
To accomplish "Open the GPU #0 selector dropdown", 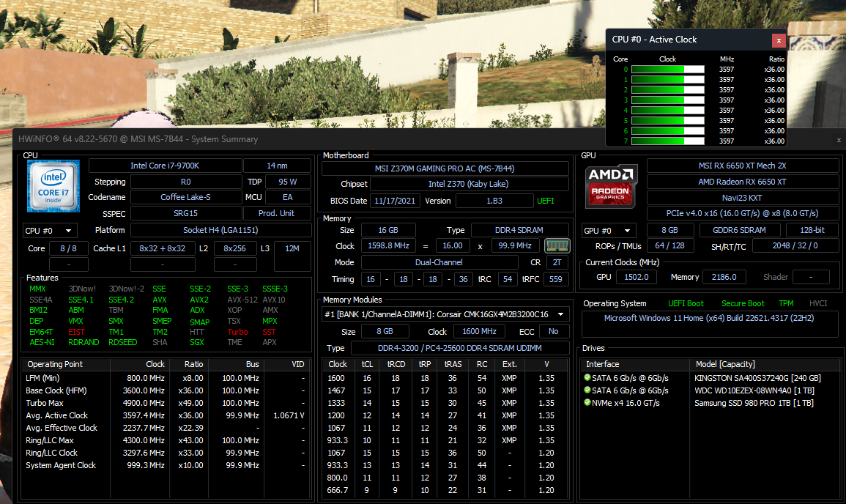I will tap(609, 231).
